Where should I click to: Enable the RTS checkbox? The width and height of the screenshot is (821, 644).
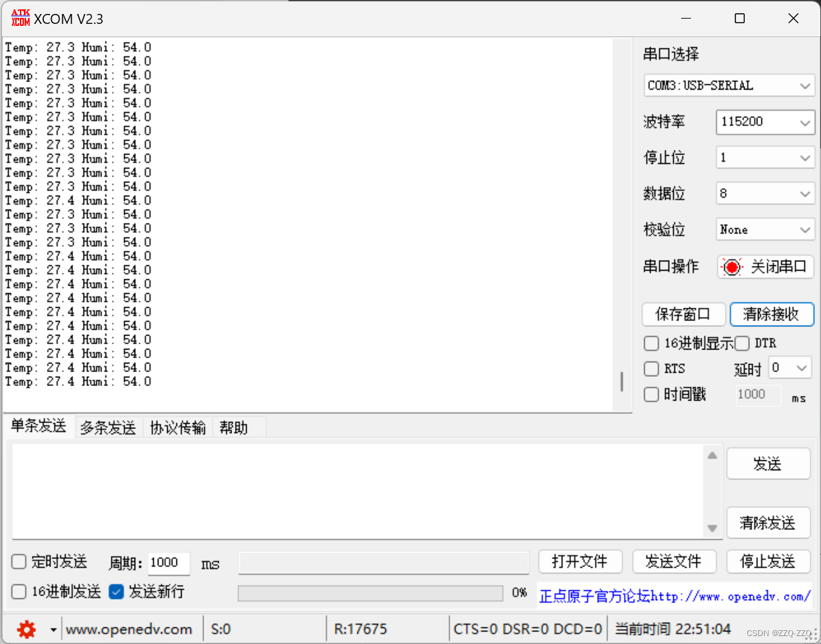click(651, 369)
